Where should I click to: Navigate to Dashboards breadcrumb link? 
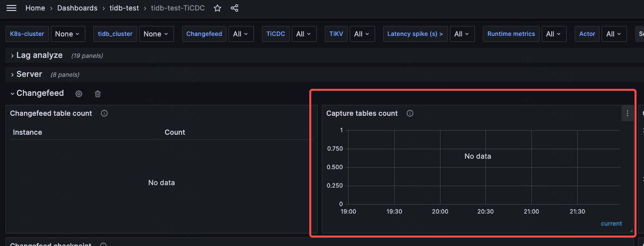point(77,8)
